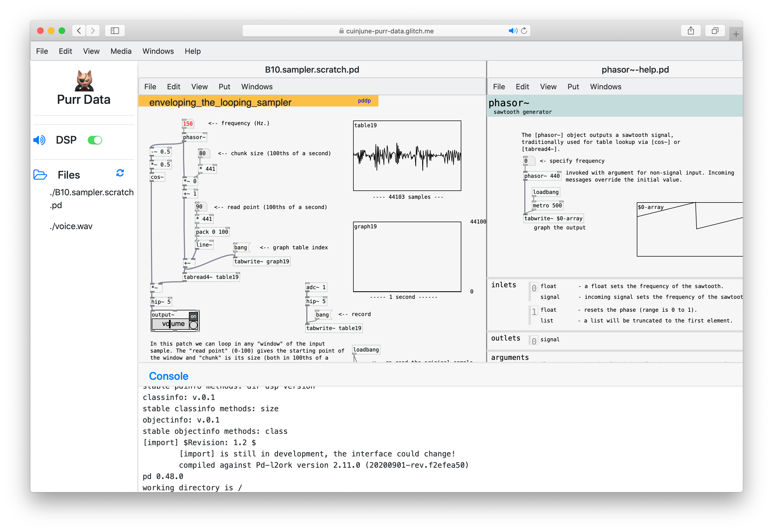
Task: Adjust the output~ volume slider
Action: [171, 324]
